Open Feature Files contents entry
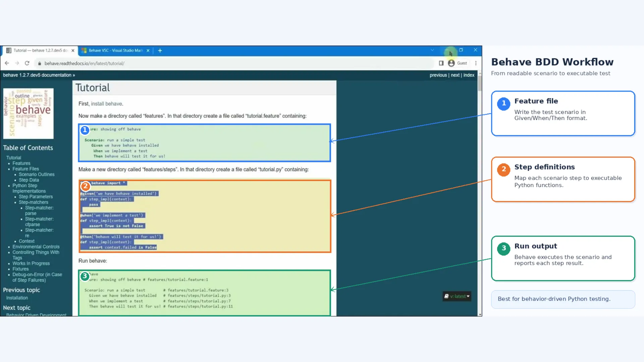Screen dimensions: 644x362 [x=25, y=169]
